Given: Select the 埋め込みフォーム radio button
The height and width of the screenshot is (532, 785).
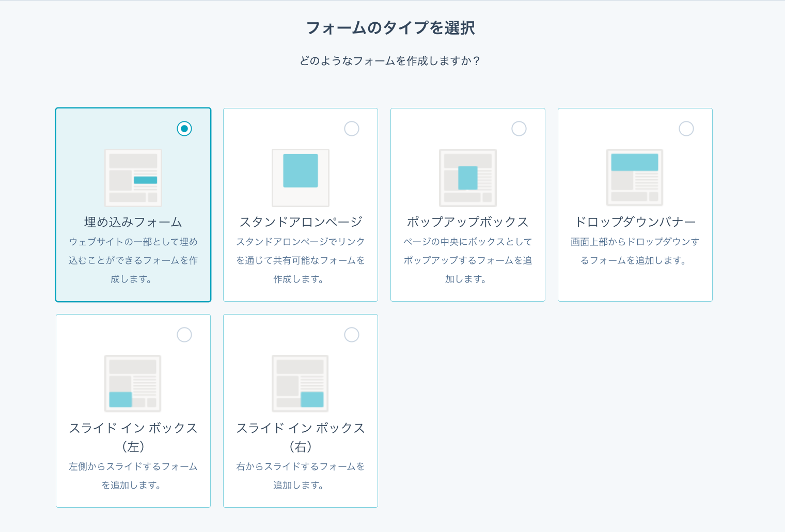Looking at the screenshot, I should pyautogui.click(x=184, y=129).
